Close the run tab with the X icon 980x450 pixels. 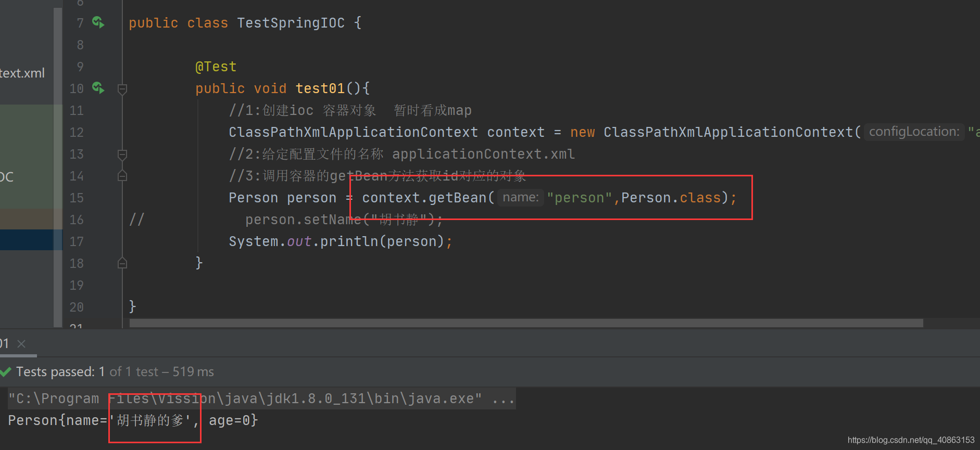pos(21,344)
